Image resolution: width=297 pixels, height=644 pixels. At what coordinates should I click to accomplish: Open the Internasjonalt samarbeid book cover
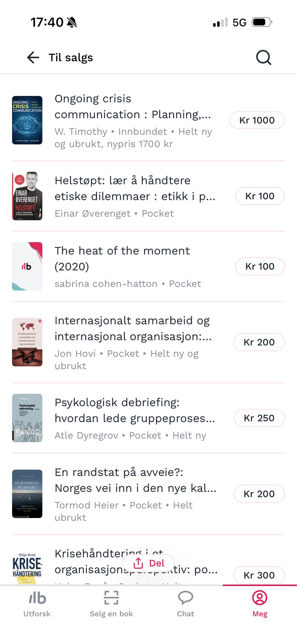27,342
